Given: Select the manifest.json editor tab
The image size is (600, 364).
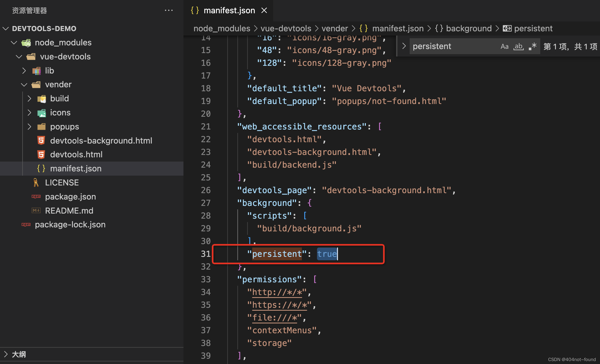Looking at the screenshot, I should coord(229,10).
